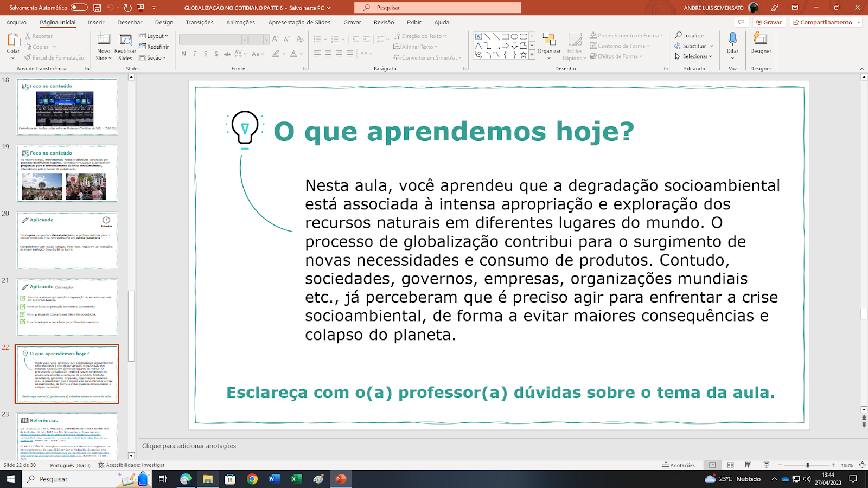Click the zoom slider in status bar
868x488 pixels.
click(x=807, y=465)
